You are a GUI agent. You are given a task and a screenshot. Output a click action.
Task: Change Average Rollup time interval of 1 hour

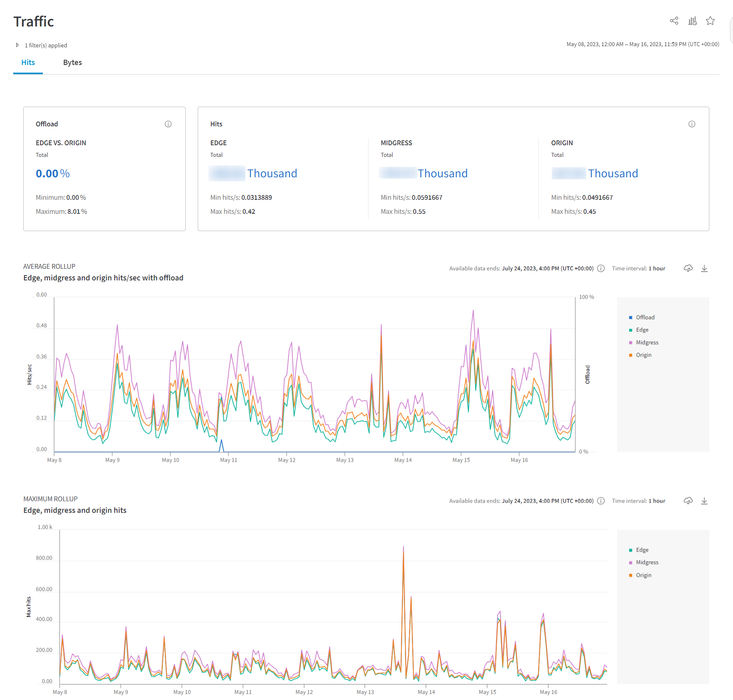656,268
